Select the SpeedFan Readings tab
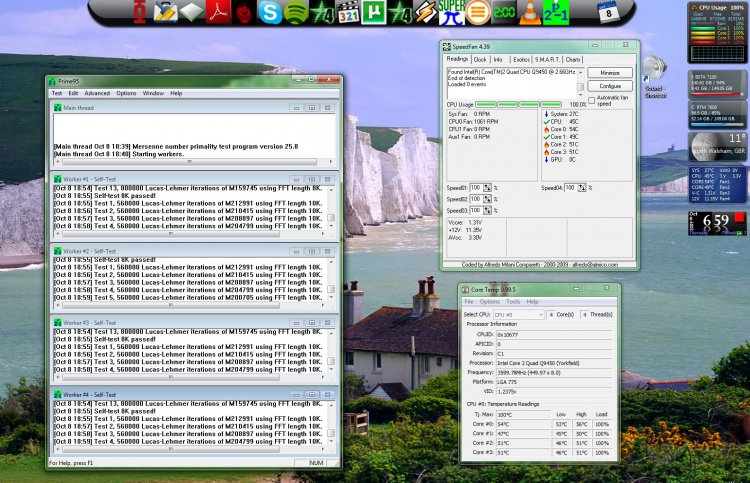 point(457,59)
